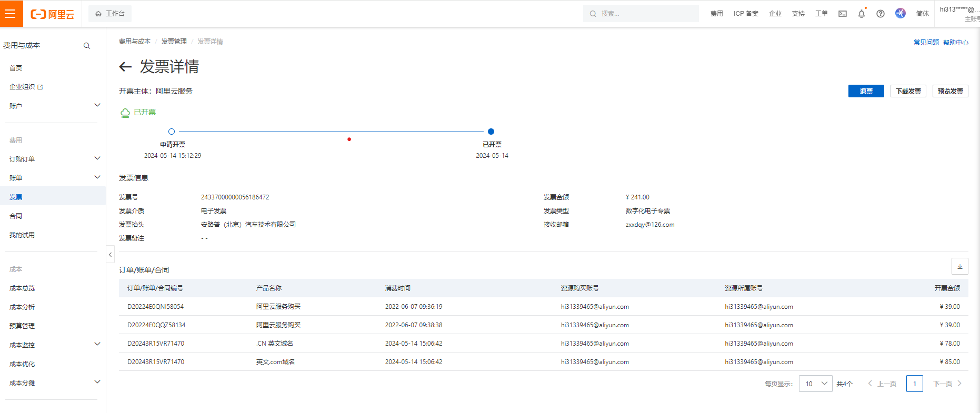Viewport: 980px width, 413px height.
Task: Open the AI assistant avatar icon
Action: [901, 13]
